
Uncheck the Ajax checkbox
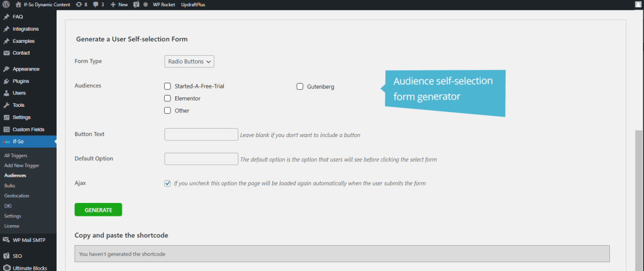(x=167, y=184)
